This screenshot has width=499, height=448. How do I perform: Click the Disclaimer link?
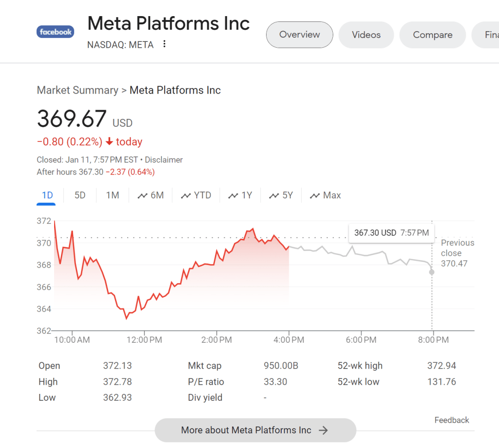pyautogui.click(x=164, y=160)
